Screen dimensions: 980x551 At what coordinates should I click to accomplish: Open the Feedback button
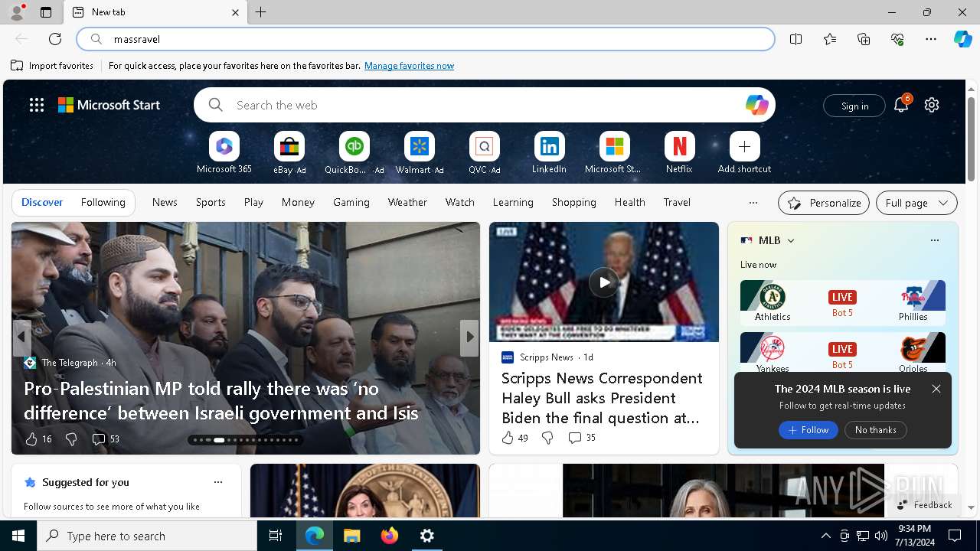click(924, 505)
